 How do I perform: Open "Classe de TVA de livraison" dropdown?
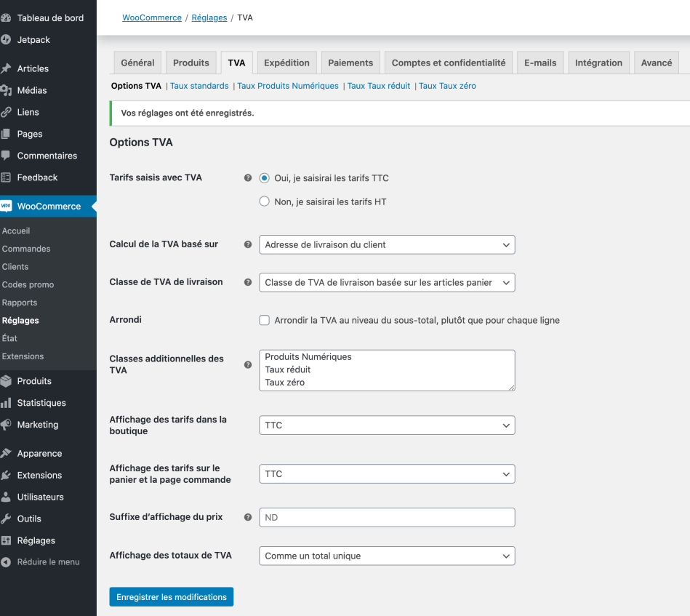click(387, 282)
